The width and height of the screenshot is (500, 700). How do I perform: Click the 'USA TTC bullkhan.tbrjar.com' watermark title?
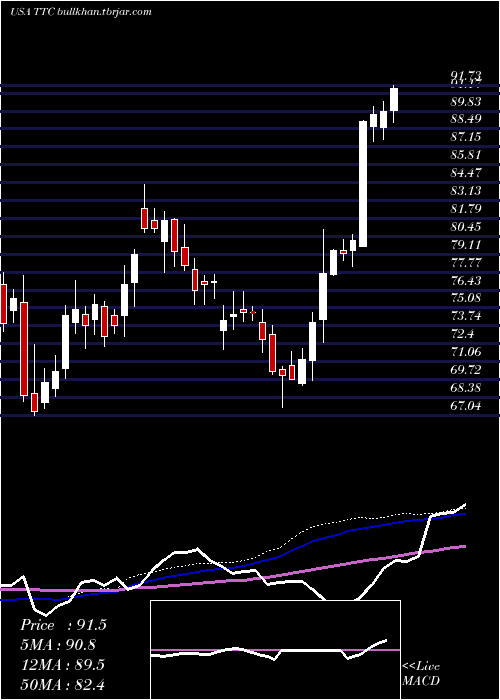click(81, 12)
